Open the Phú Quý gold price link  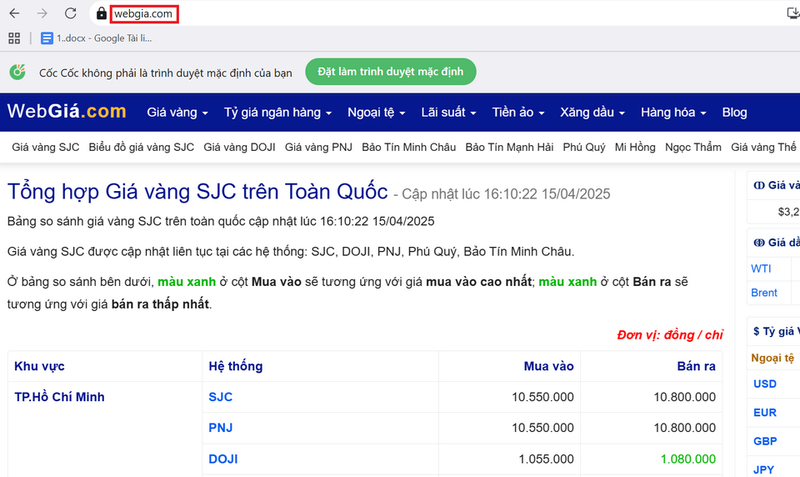tap(584, 147)
